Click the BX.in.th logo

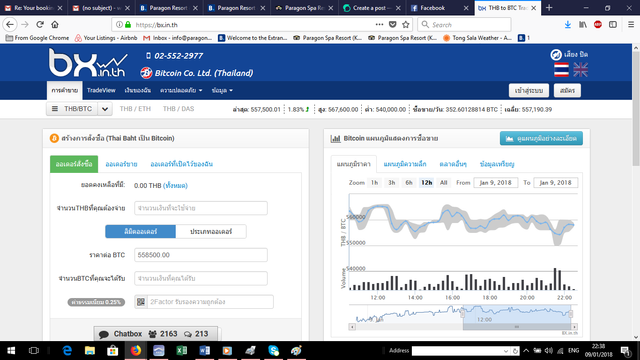(88, 62)
